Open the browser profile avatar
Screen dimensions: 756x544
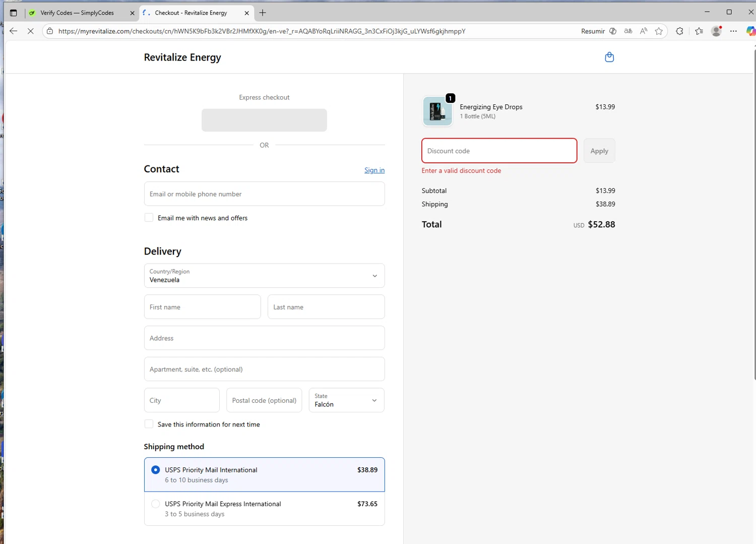pyautogui.click(x=716, y=31)
